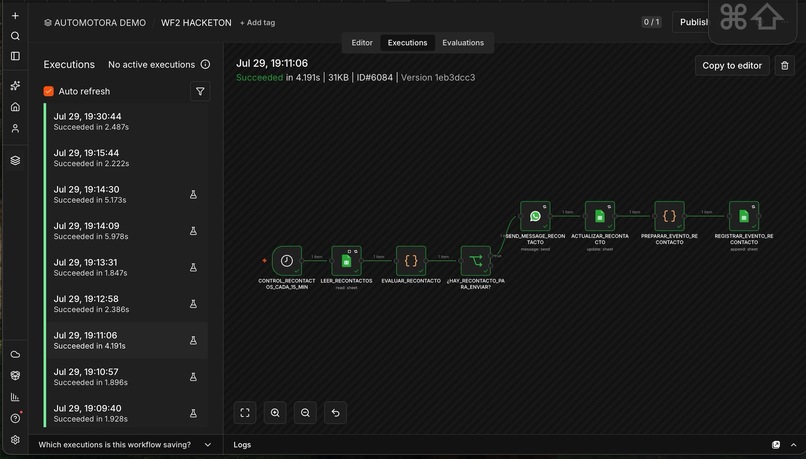Viewport: 806px width, 459px height.
Task: Switch to the Evaluations tab
Action: pos(463,43)
